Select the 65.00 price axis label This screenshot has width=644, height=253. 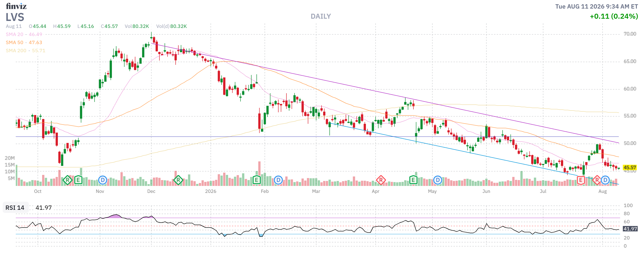coord(630,61)
